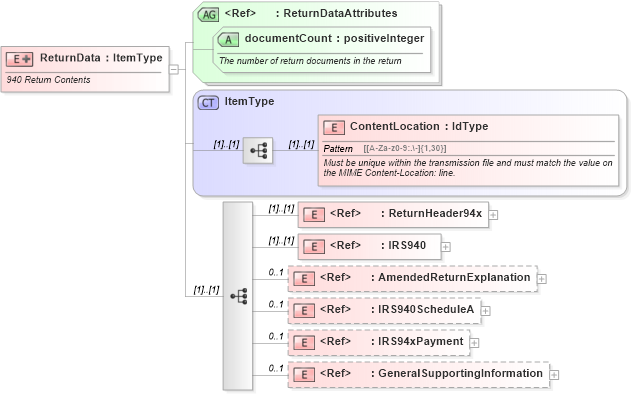Screen dimensions: 631x394
Task: Select the tall sequence compositor bar icon
Action: pos(238,296)
